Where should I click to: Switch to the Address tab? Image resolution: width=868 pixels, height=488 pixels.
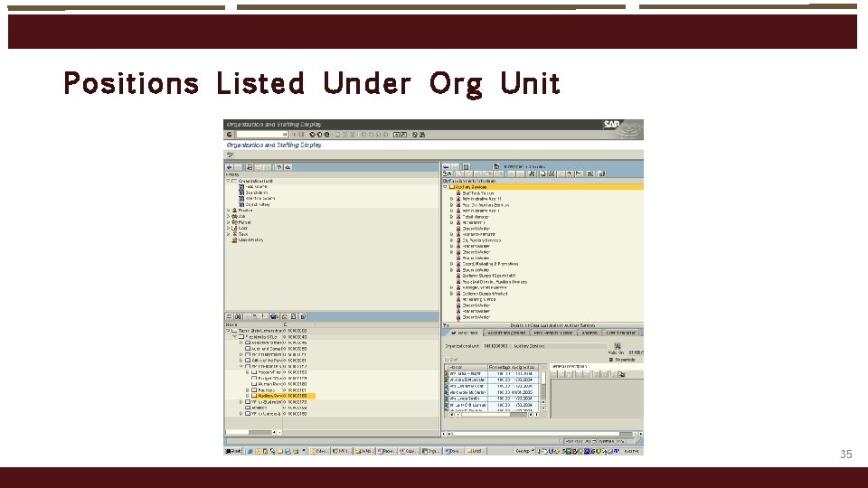coord(590,333)
